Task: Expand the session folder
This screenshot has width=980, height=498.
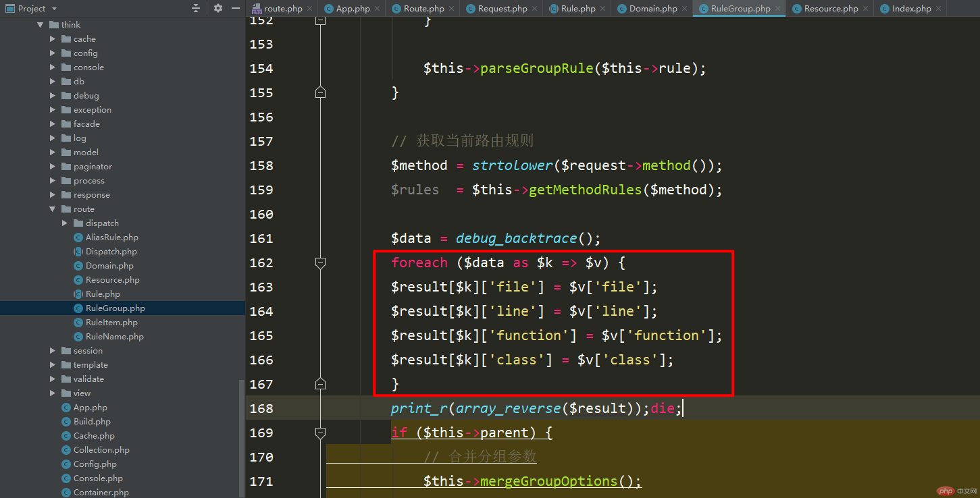Action: point(53,351)
